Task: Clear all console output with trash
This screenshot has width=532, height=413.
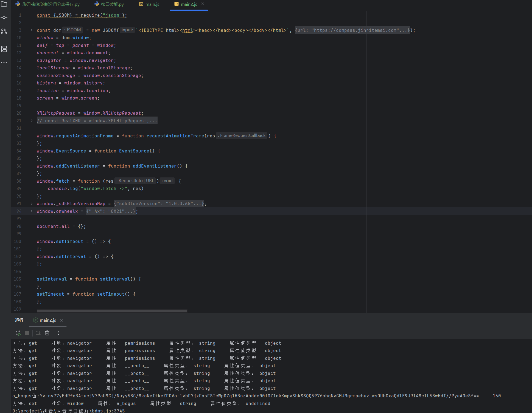Action: tap(47, 333)
